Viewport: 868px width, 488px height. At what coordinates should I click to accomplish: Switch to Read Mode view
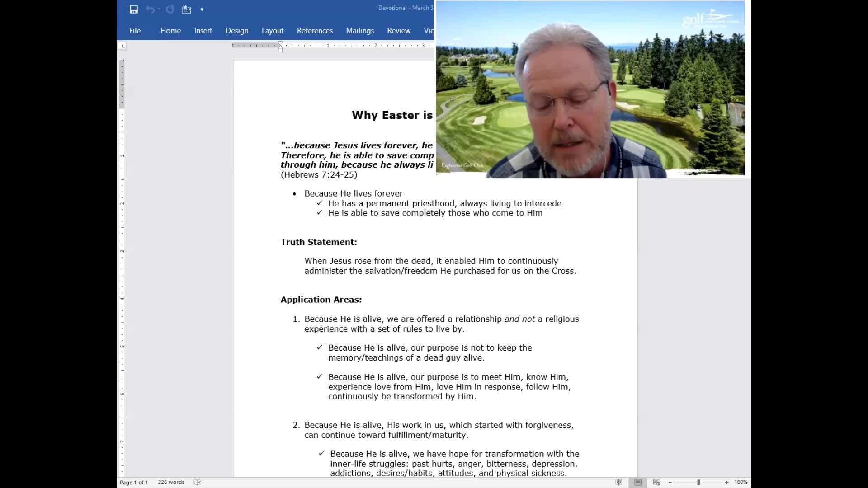619,482
